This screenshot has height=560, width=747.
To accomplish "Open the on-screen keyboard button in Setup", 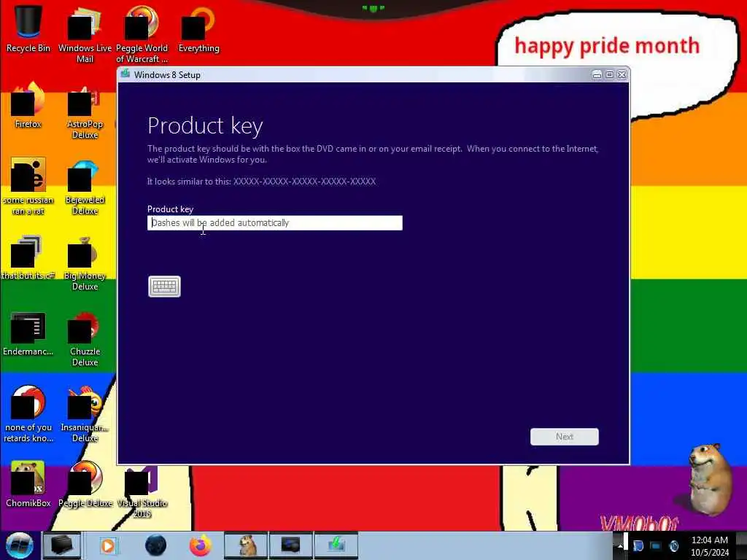I will click(x=164, y=286).
